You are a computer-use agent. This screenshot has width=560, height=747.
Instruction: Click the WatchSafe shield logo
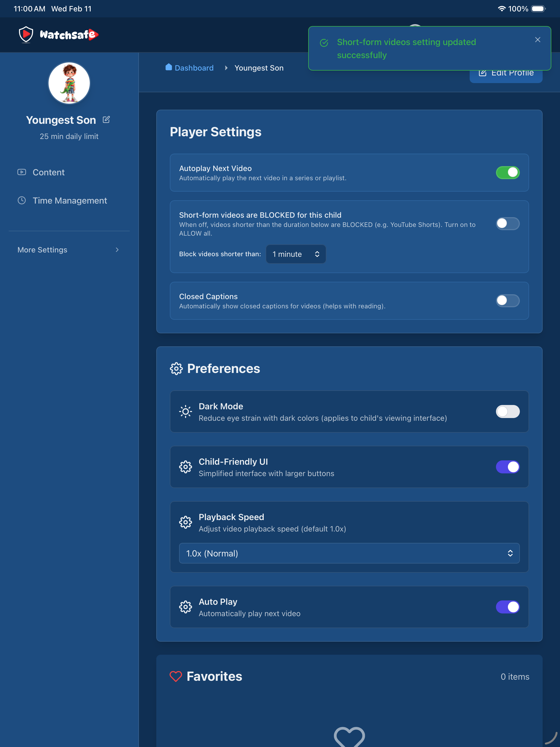(x=26, y=34)
